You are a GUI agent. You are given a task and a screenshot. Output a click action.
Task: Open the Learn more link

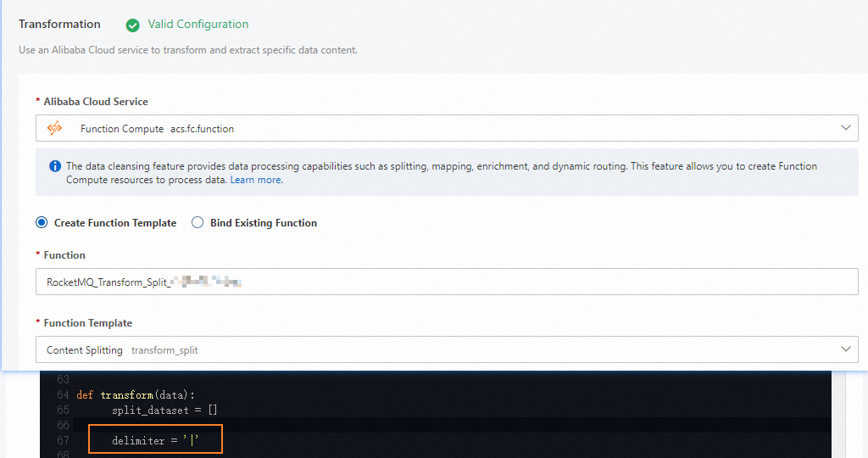tap(256, 180)
